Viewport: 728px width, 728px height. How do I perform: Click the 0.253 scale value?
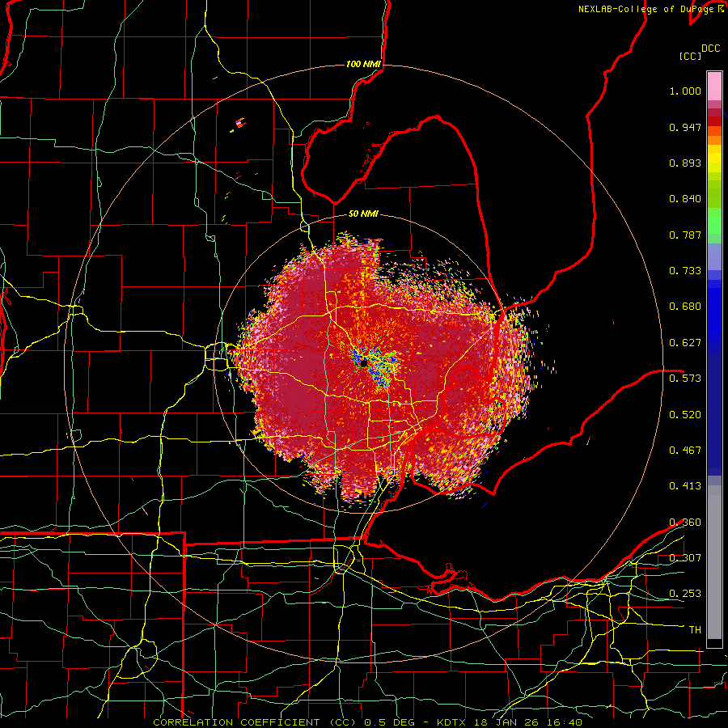coord(685,594)
